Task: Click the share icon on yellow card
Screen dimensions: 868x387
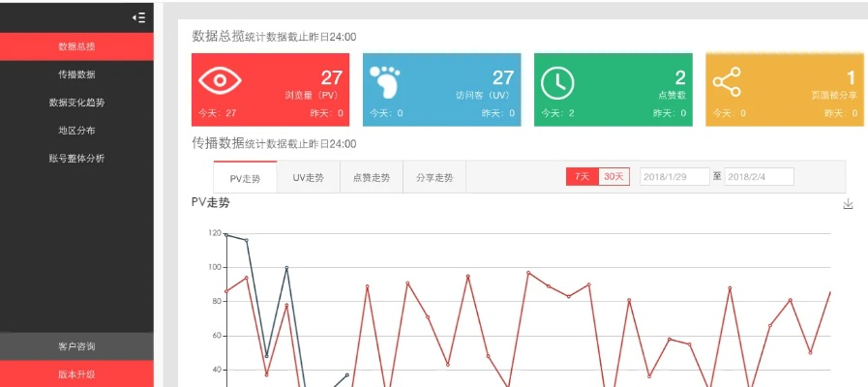Action: coord(727,82)
